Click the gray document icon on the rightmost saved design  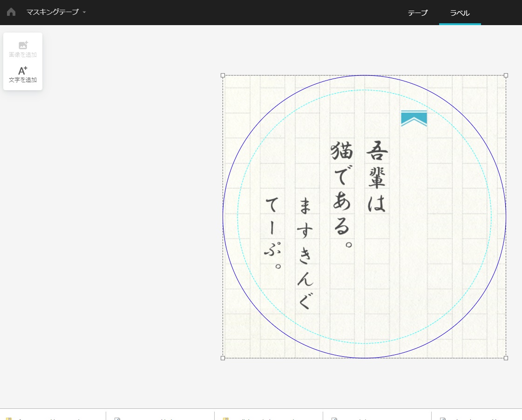coord(442,419)
